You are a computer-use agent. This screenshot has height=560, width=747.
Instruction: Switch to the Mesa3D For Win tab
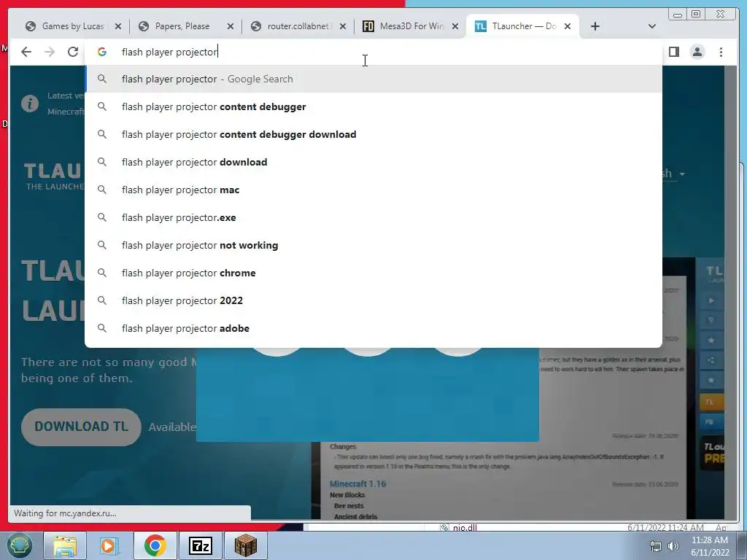click(411, 26)
